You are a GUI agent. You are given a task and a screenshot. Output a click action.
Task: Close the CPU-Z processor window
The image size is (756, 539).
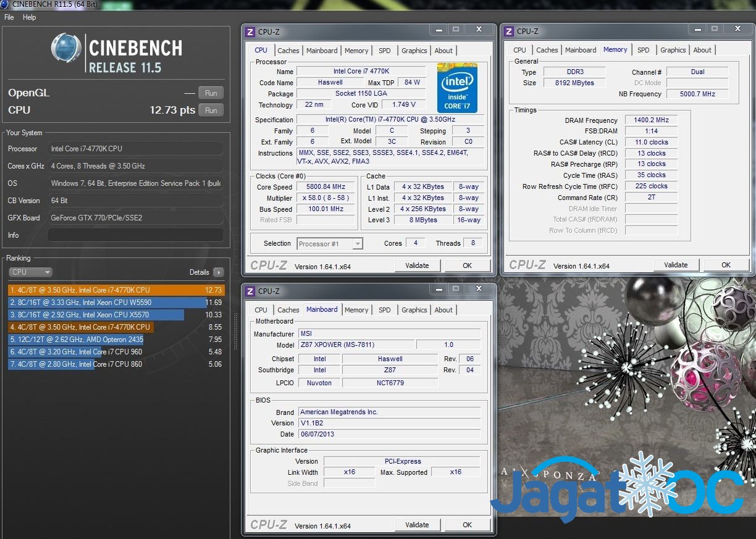[479, 30]
